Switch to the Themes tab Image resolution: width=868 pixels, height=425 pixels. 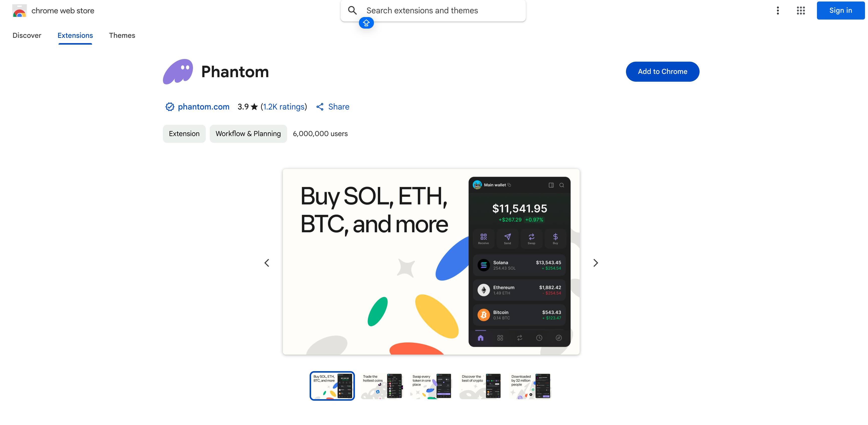[x=122, y=35]
